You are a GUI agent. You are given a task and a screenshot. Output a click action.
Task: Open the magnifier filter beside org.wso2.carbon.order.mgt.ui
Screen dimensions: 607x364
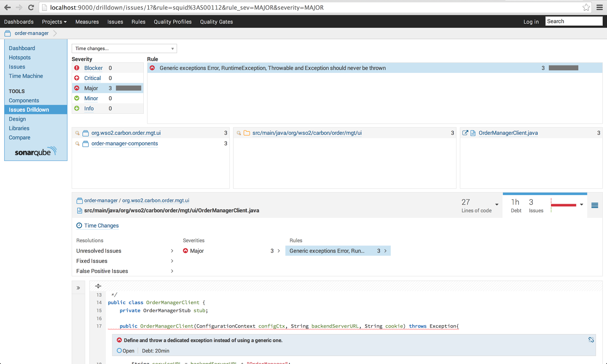tap(77, 133)
